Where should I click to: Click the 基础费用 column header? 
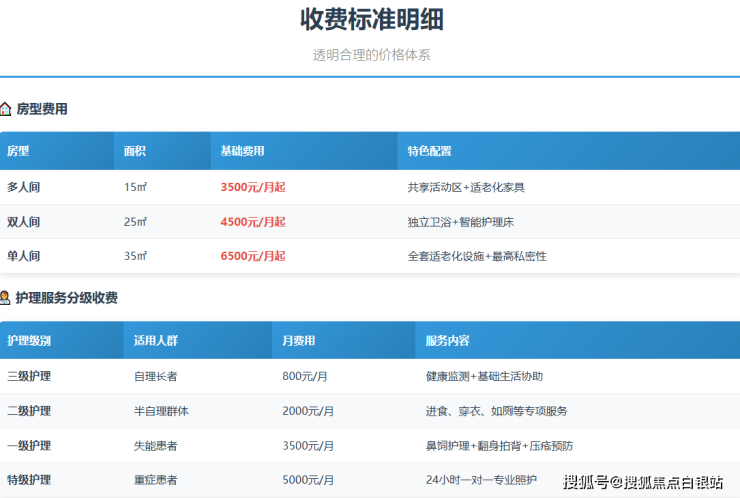pos(242,151)
